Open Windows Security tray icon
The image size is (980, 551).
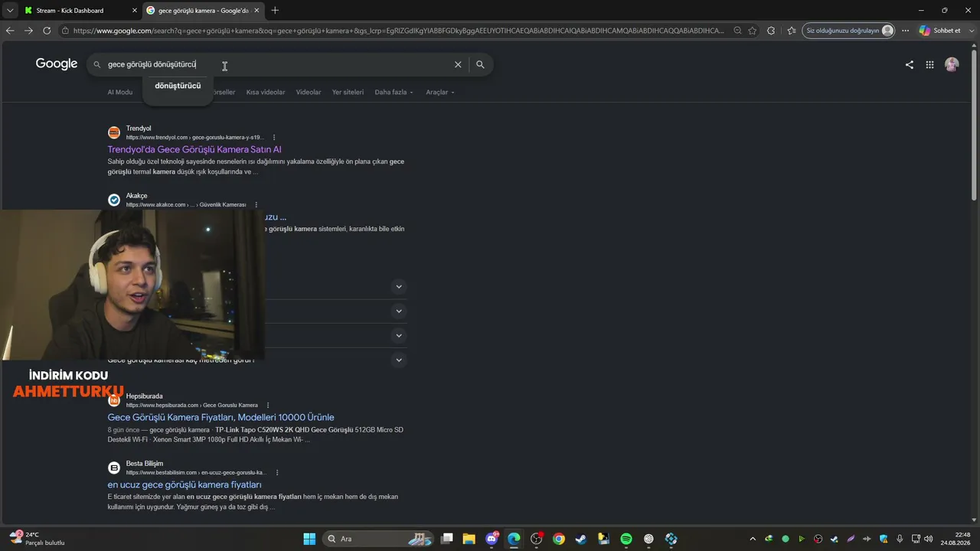coord(884,539)
